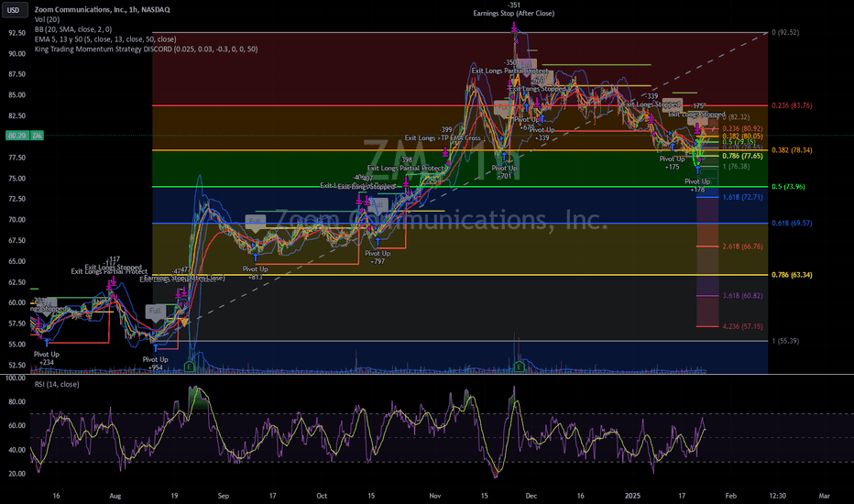Select the EMA 5, 13 y 50 legend
This screenshot has height=504, width=854.
pyautogui.click(x=105, y=39)
